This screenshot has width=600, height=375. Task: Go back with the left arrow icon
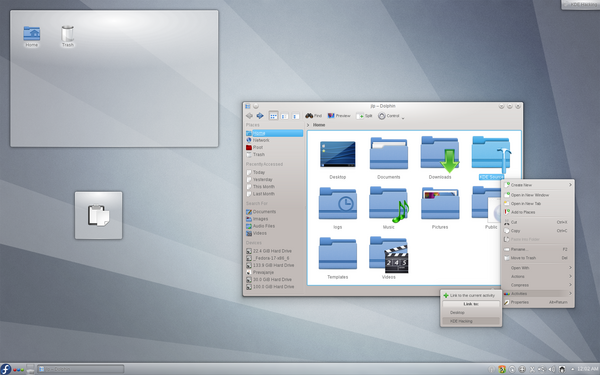pyautogui.click(x=249, y=116)
